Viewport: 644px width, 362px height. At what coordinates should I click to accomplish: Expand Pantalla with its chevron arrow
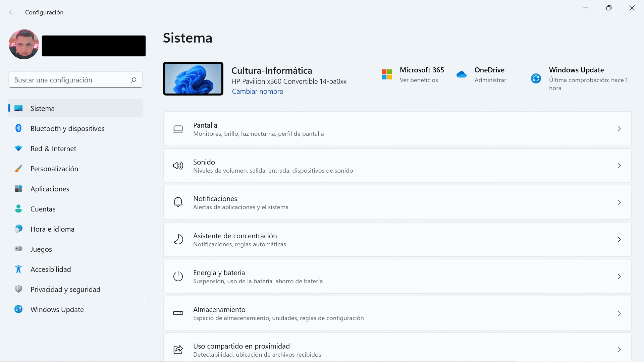coord(619,129)
